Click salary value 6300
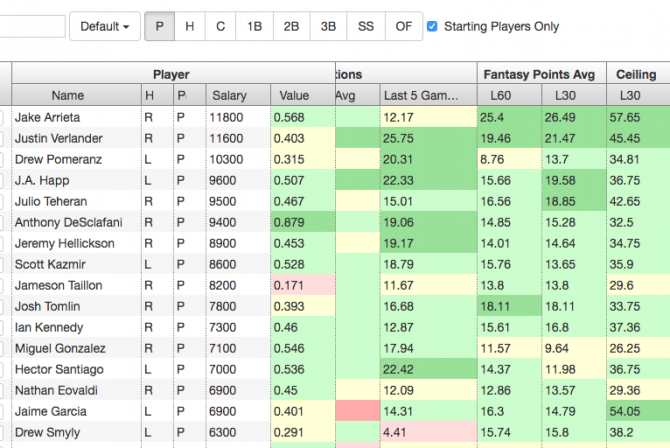 pyautogui.click(x=238, y=432)
